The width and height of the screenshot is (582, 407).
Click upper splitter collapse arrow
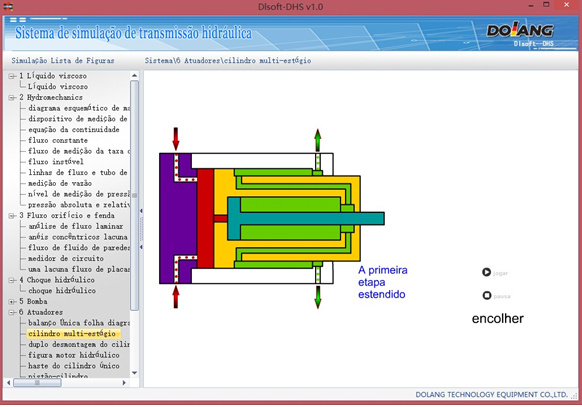coord(141,211)
